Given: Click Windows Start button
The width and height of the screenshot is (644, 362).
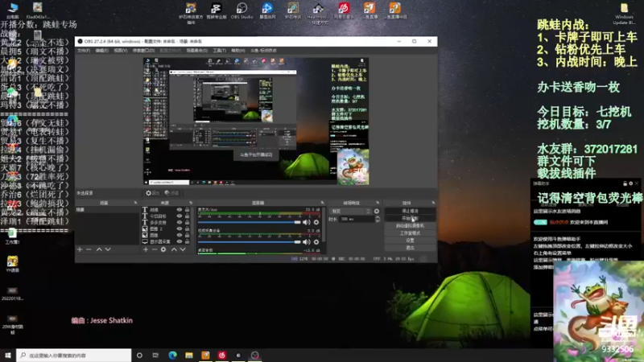Looking at the screenshot, I should click(8, 355).
